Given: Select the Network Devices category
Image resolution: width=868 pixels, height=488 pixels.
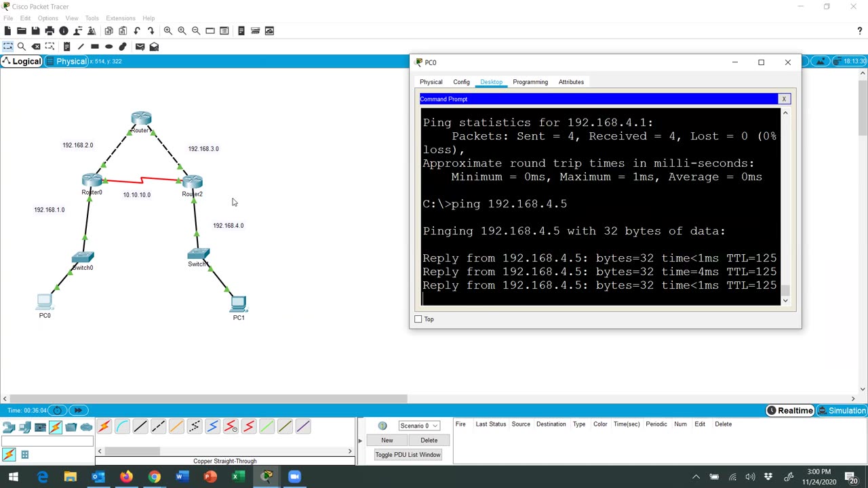Looking at the screenshot, I should tap(9, 427).
